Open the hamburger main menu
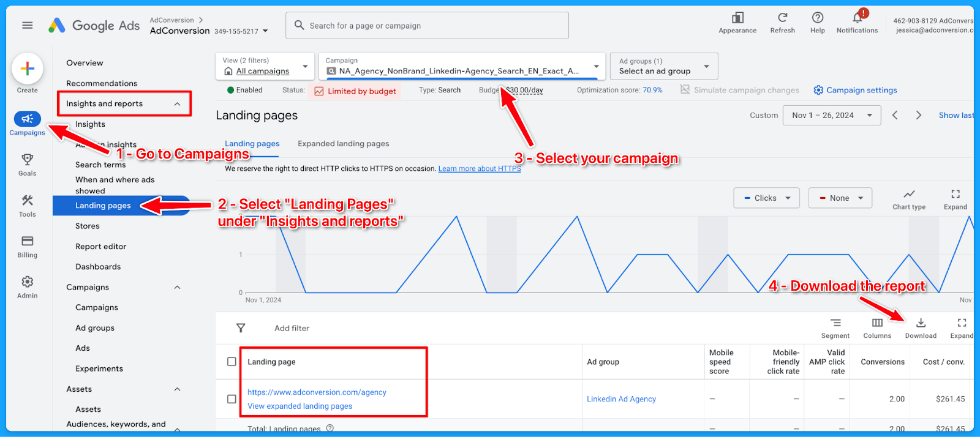 pyautogui.click(x=28, y=25)
